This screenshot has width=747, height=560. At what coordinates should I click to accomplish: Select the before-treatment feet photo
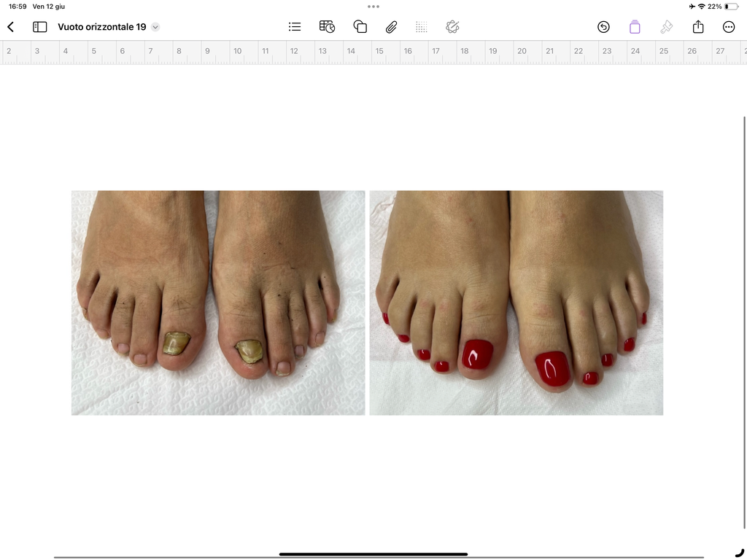click(218, 303)
